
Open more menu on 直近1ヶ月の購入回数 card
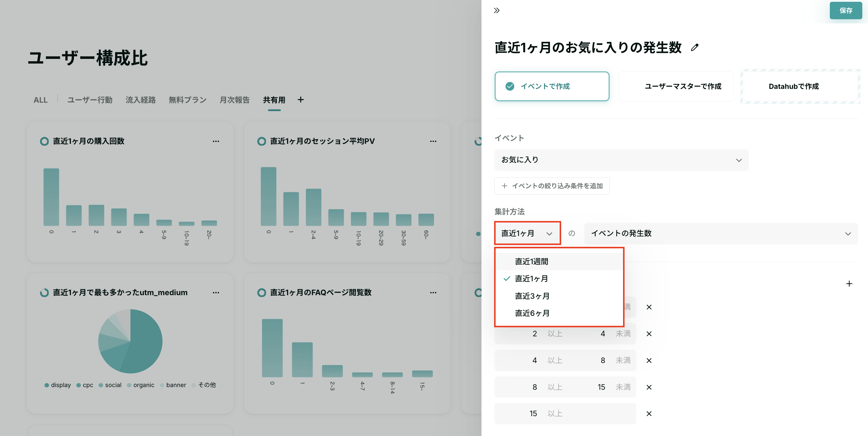(216, 141)
